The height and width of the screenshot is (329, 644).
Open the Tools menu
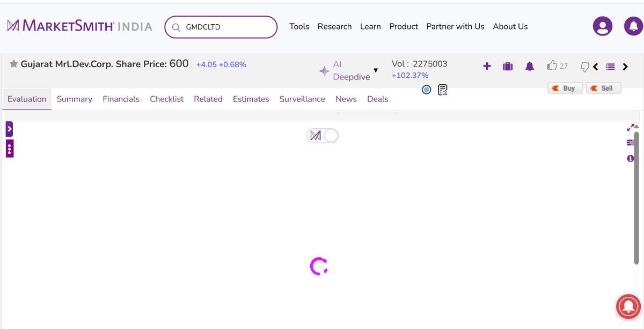click(x=299, y=26)
